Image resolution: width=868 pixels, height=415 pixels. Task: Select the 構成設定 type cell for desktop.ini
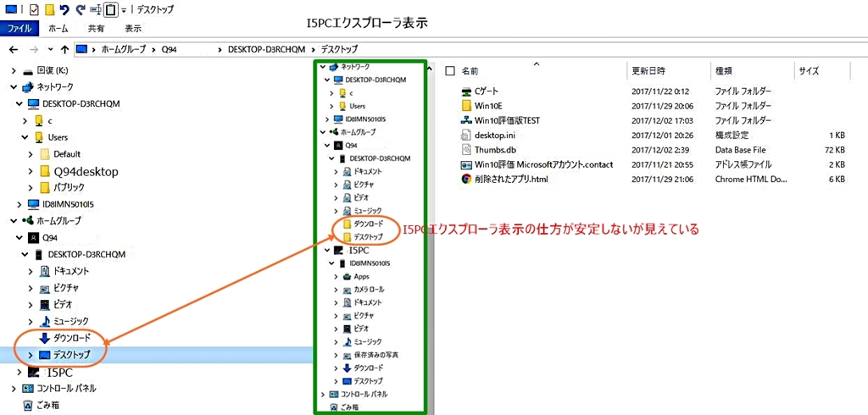[x=732, y=135]
